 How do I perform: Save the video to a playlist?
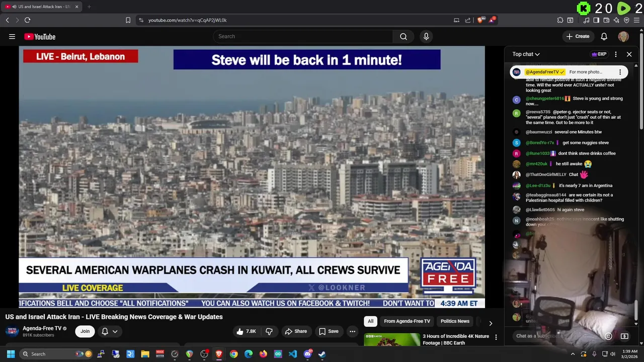tap(329, 331)
